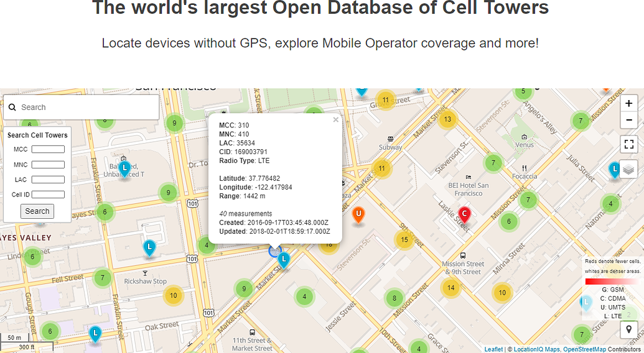Open the cluster of 5 towers

523,91
